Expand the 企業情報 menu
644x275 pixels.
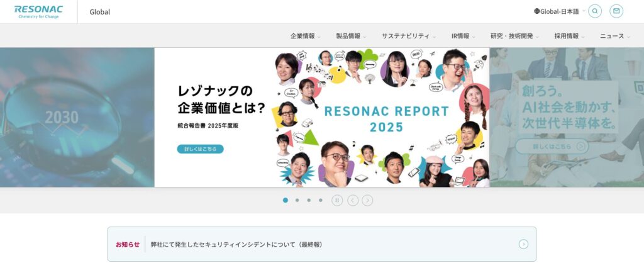pos(305,36)
